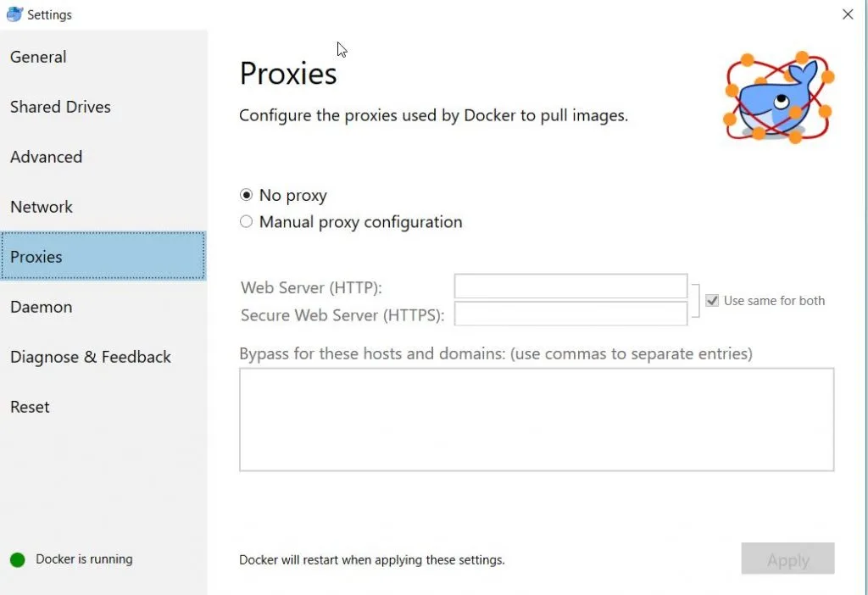Go to the Network settings section
This screenshot has height=595, width=868.
pos(41,207)
